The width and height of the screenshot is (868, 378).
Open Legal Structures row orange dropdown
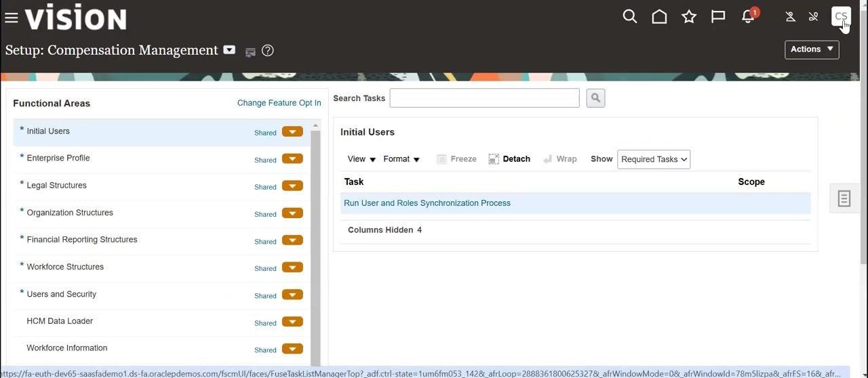[x=292, y=186]
